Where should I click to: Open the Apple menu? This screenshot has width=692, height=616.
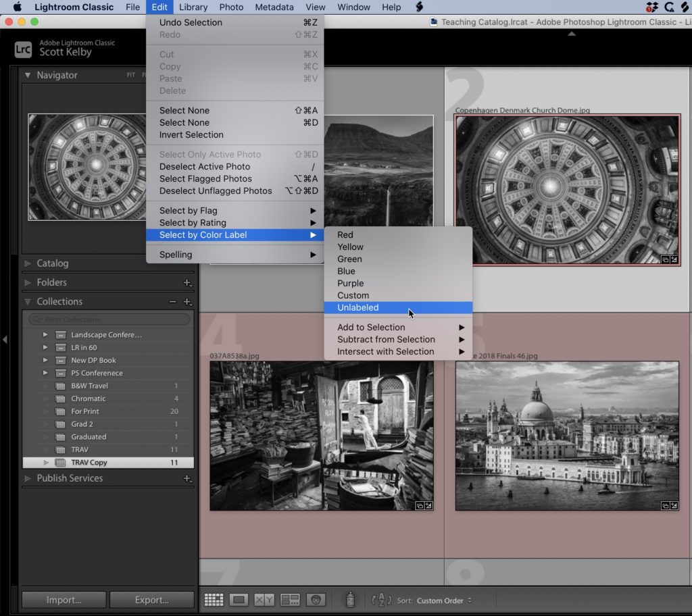(x=17, y=7)
